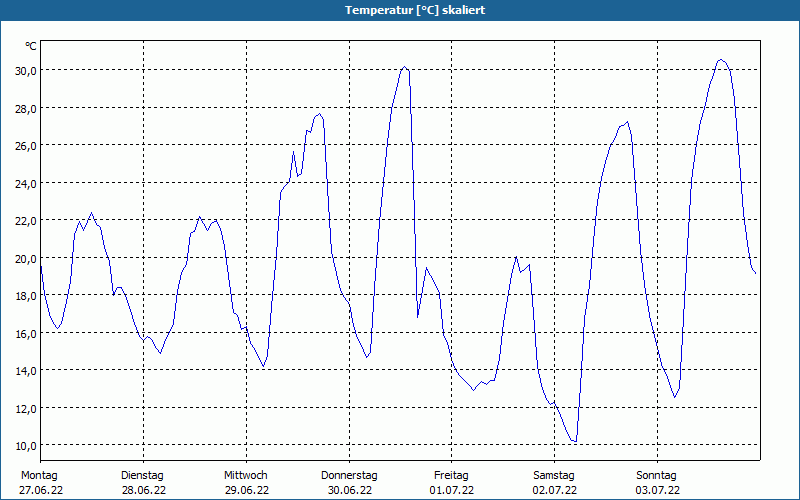
Task: Click the 28,0 axis value
Action: [x=26, y=108]
